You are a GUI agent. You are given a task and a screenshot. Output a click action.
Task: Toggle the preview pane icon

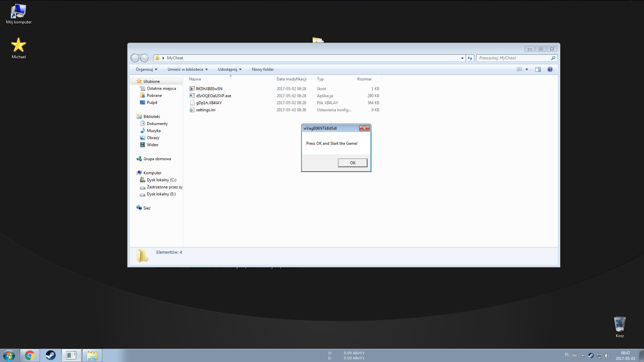pos(538,69)
